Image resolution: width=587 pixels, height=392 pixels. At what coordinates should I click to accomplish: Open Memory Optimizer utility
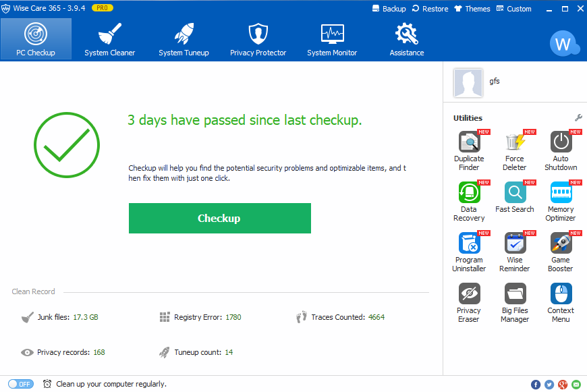(x=561, y=202)
